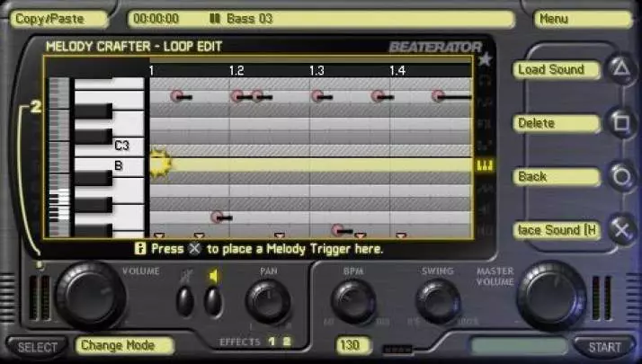This screenshot has height=364, width=642.
Task: Jump to timeline marker 1
Action: [x=151, y=71]
